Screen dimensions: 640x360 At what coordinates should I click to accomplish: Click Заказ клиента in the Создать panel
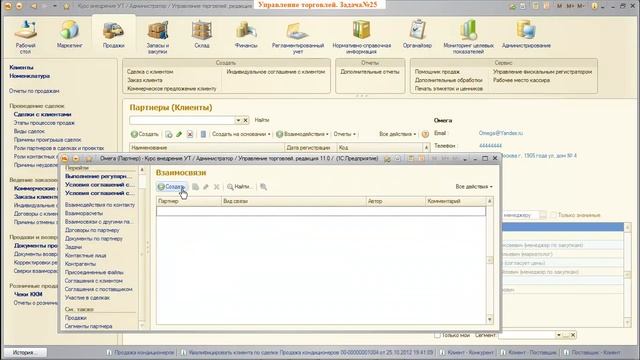coord(145,80)
